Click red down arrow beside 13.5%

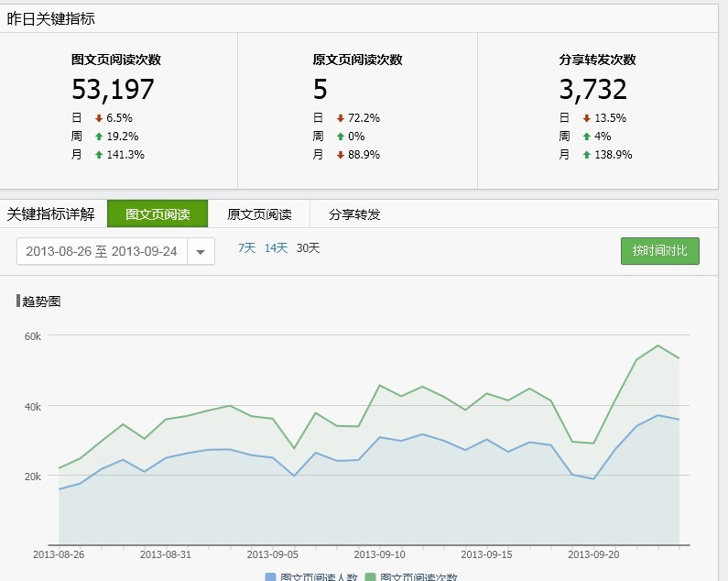click(586, 118)
